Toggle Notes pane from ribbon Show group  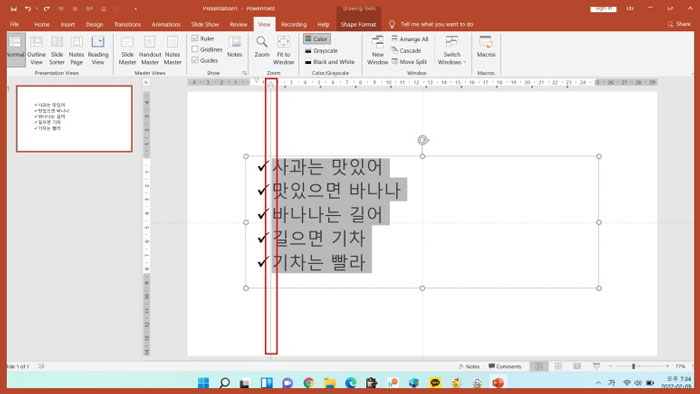(x=234, y=46)
